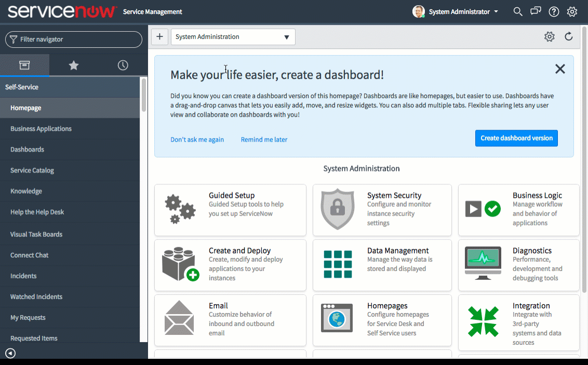This screenshot has width=588, height=365.
Task: Open Watched Incidents module
Action: click(70, 297)
